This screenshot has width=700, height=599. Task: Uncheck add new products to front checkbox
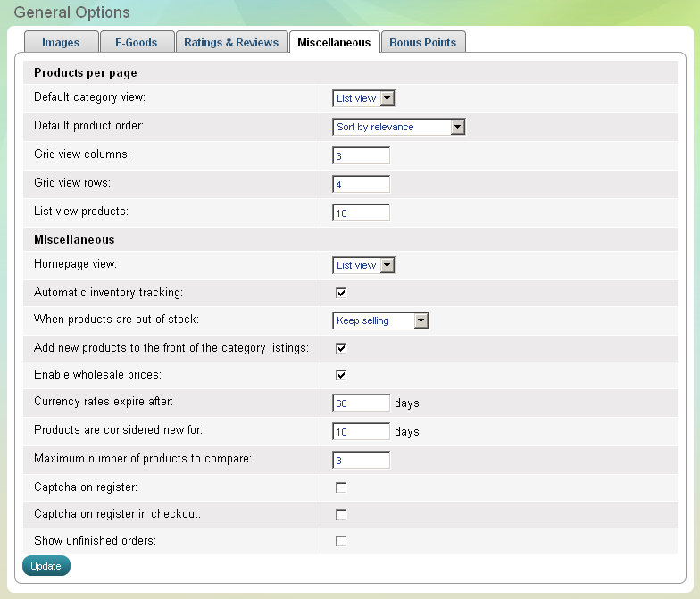click(341, 348)
